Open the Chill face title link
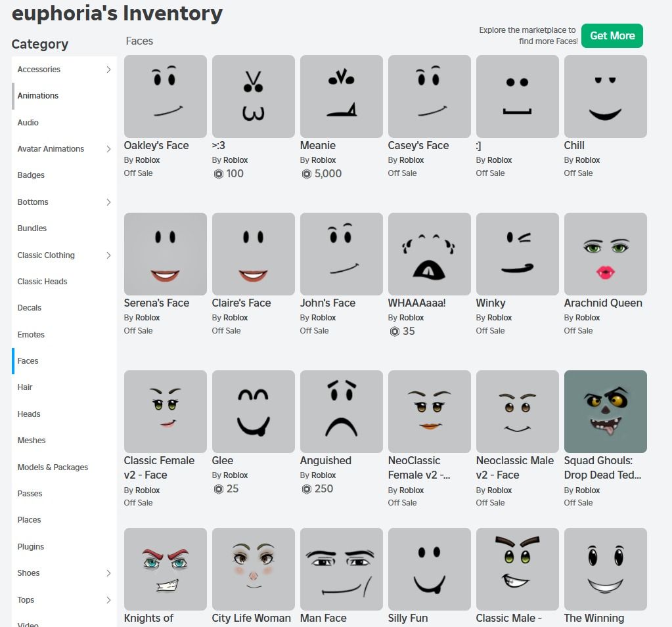The image size is (672, 627). 573,146
